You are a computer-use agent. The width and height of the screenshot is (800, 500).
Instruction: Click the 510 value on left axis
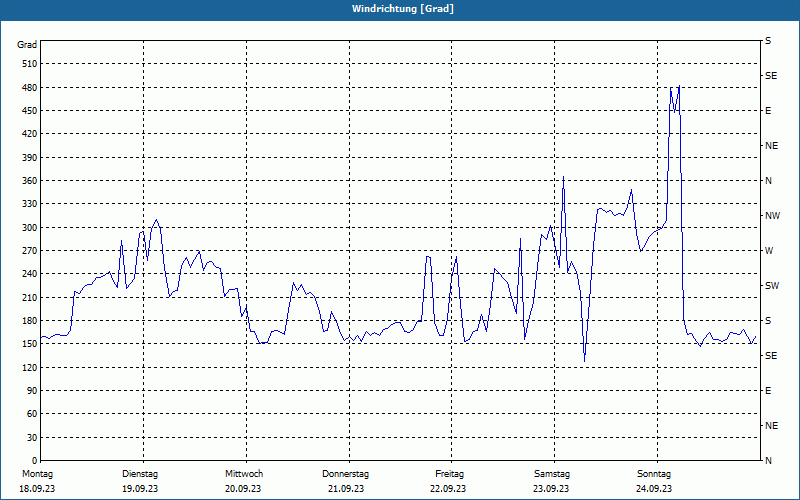pos(30,64)
